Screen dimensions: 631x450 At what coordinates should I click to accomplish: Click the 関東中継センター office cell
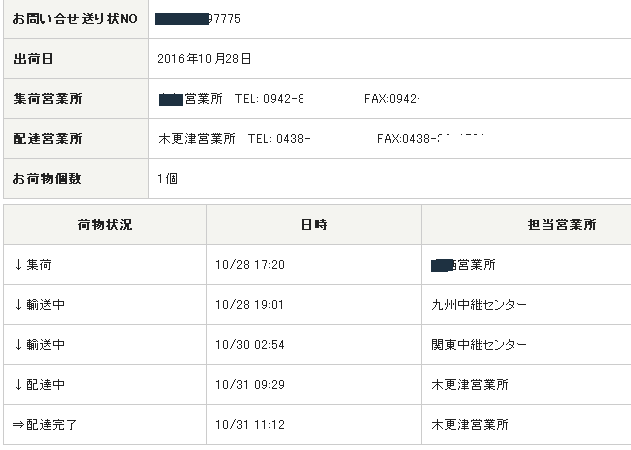click(x=479, y=345)
